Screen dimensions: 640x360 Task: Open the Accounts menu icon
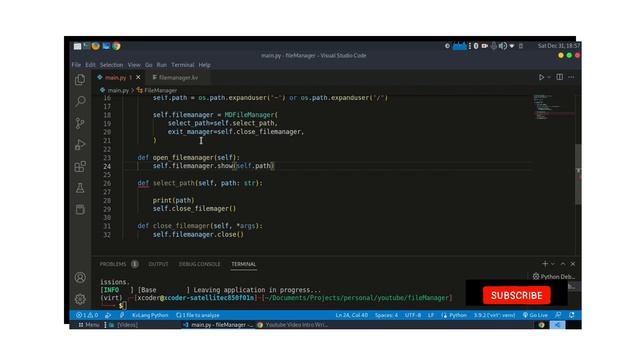point(80,278)
